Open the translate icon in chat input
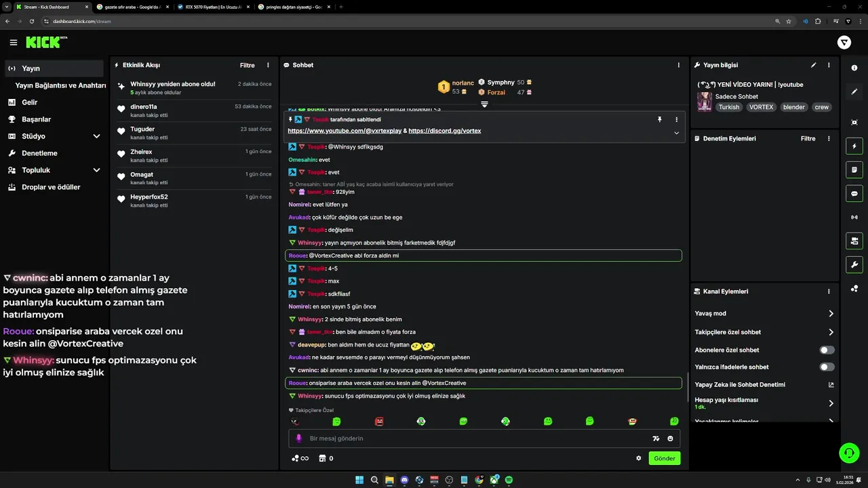Viewport: 868px width, 488px height. click(656, 439)
